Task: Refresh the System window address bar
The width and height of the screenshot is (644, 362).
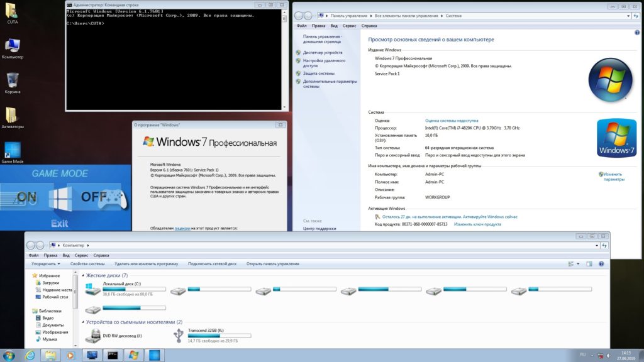Action: click(636, 16)
